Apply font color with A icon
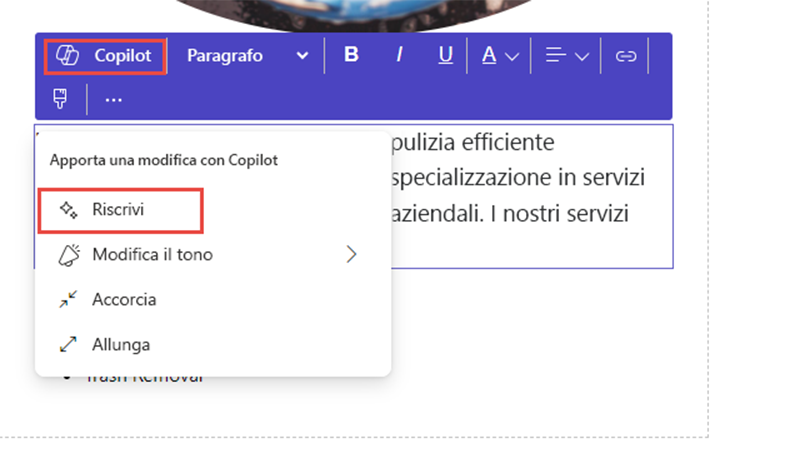This screenshot has width=810, height=458. pos(489,55)
